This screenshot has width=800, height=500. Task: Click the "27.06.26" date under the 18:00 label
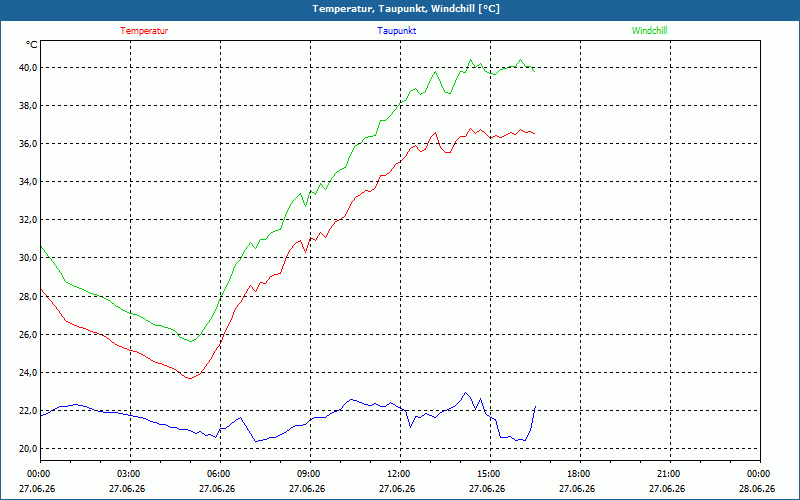pos(577,489)
